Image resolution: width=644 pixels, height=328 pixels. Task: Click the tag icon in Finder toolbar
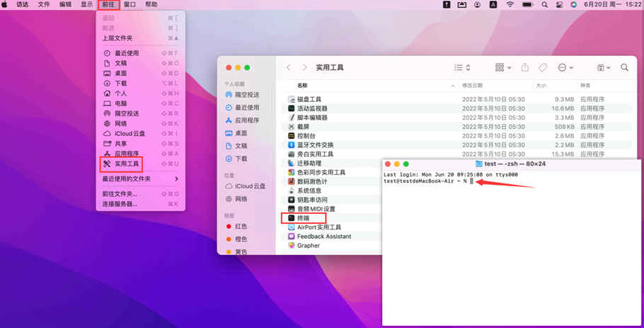[x=543, y=67]
